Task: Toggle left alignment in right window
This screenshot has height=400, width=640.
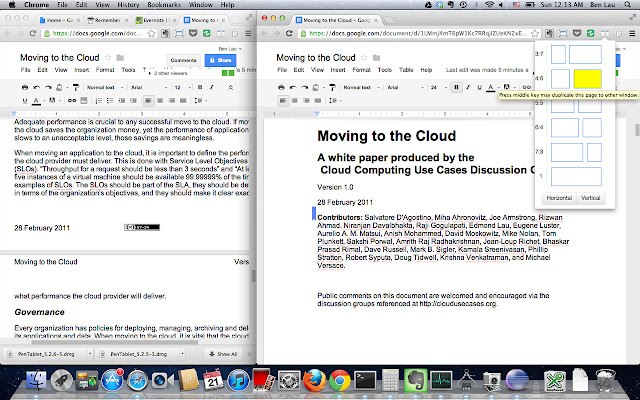Action: pos(283,100)
